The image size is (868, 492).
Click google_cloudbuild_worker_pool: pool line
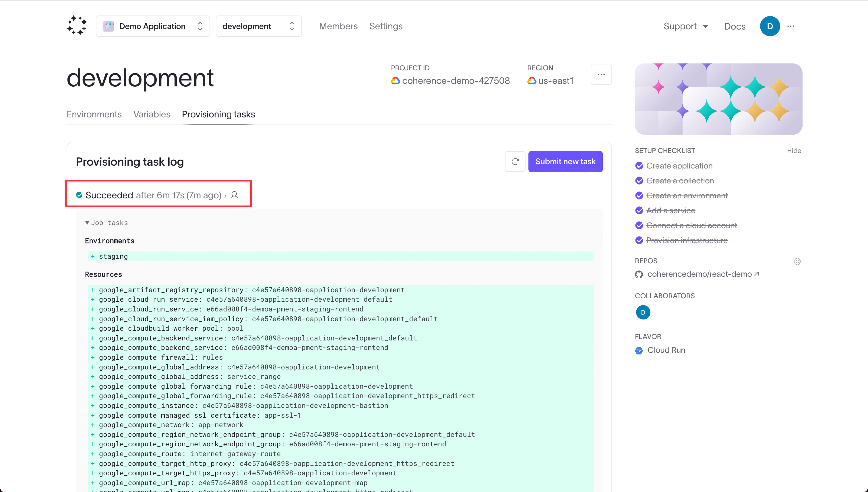pos(340,328)
